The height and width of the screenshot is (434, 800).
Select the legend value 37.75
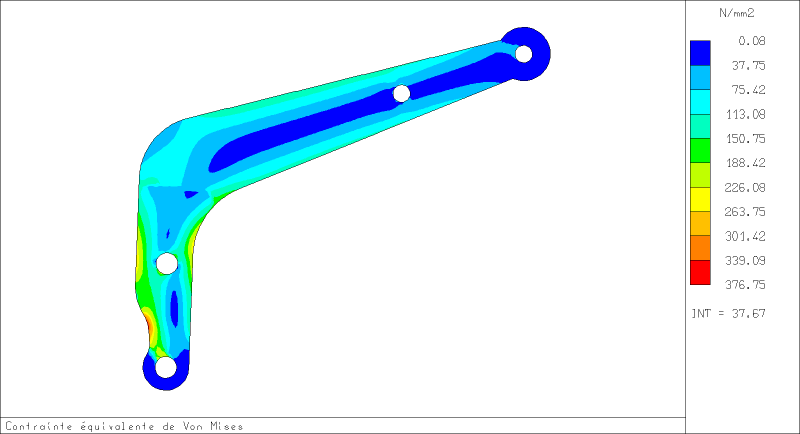pos(748,65)
